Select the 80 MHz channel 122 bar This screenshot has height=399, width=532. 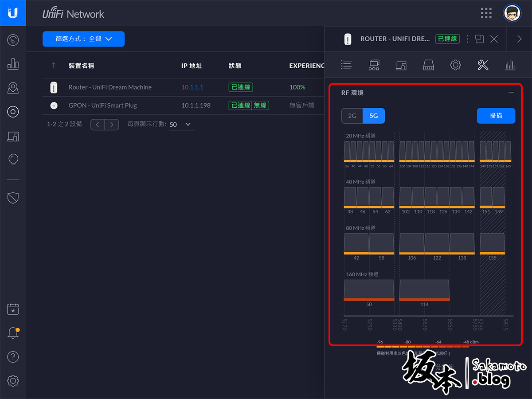(437, 244)
